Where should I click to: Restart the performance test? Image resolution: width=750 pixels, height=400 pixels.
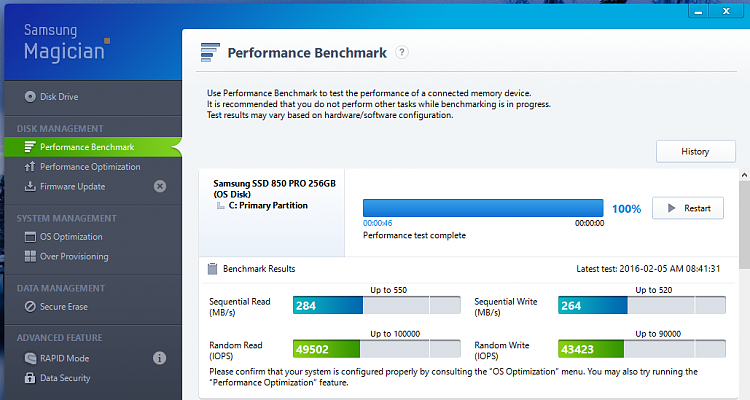688,208
